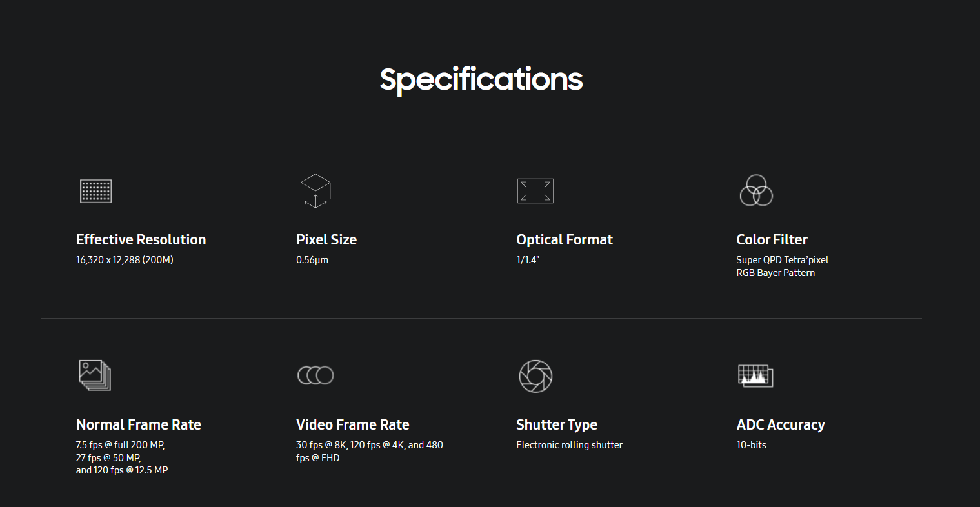Screen dimensions: 980x507
Task: Click the Electronic rolling shutter text
Action: (x=569, y=445)
